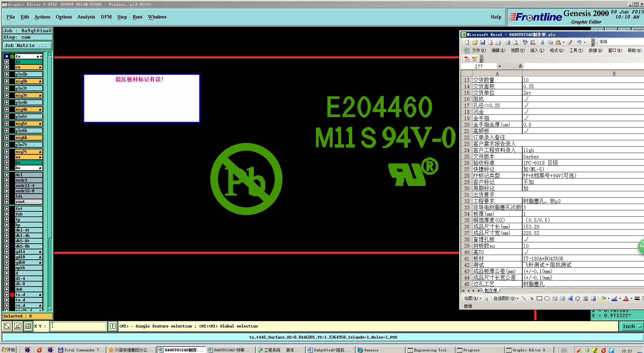Select the Arrow drawing tool in Excel
The width and height of the screenshot is (644, 353).
click(531, 298)
